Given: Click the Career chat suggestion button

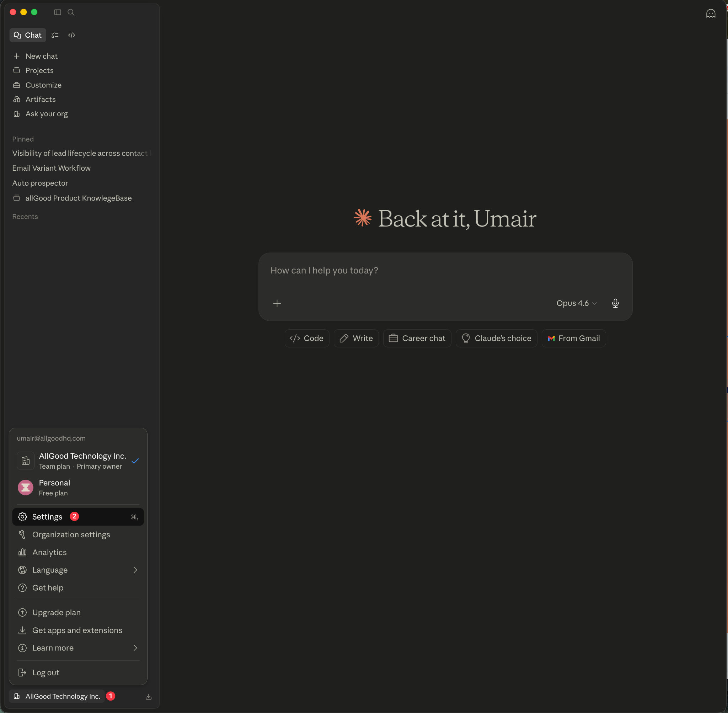Looking at the screenshot, I should tap(417, 338).
